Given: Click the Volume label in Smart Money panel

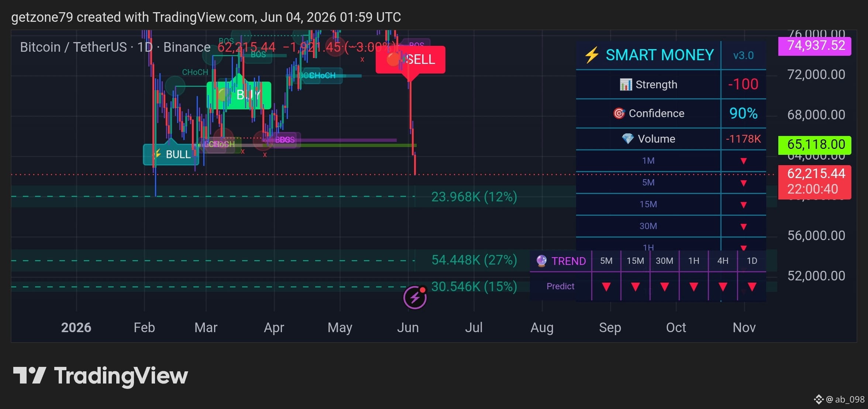Looking at the screenshot, I should click(x=657, y=139).
